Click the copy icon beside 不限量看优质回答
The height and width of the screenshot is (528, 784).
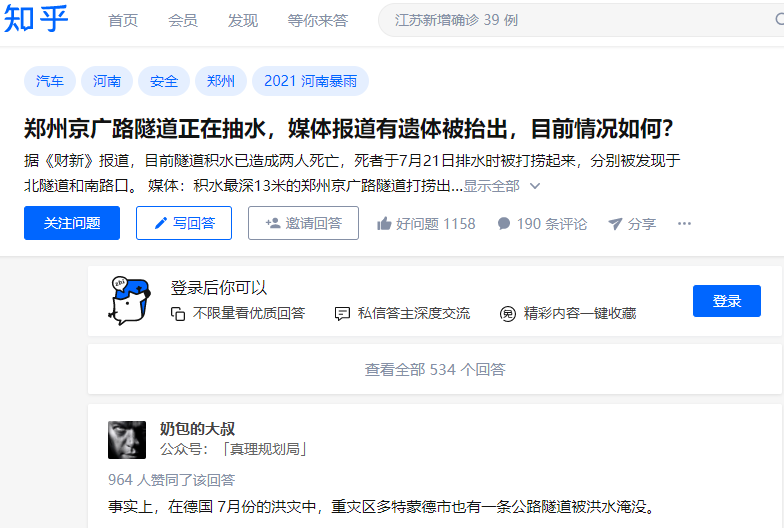(178, 314)
